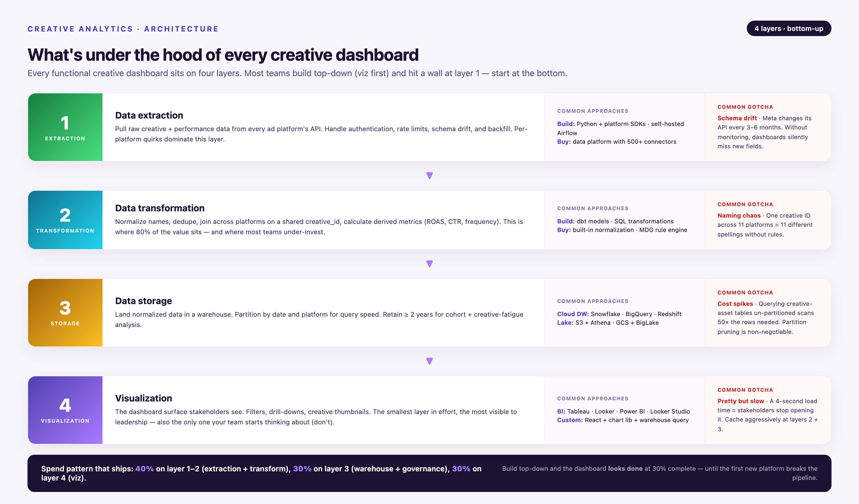This screenshot has height=504, width=859.
Task: Click 'Common Gotcha' label in the visualization row
Action: (x=745, y=390)
